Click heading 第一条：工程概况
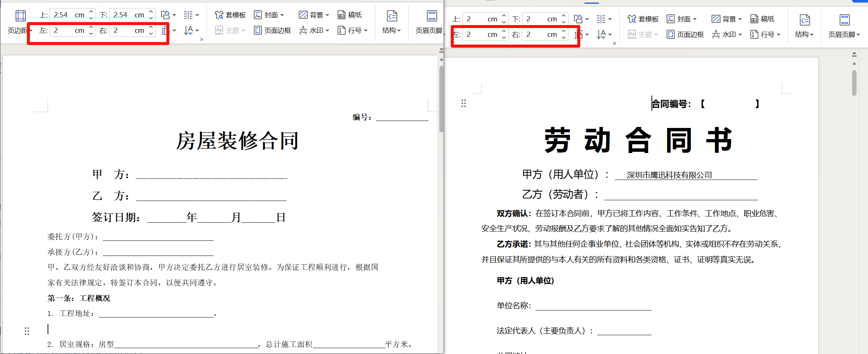This screenshot has height=354, width=868. (79, 298)
